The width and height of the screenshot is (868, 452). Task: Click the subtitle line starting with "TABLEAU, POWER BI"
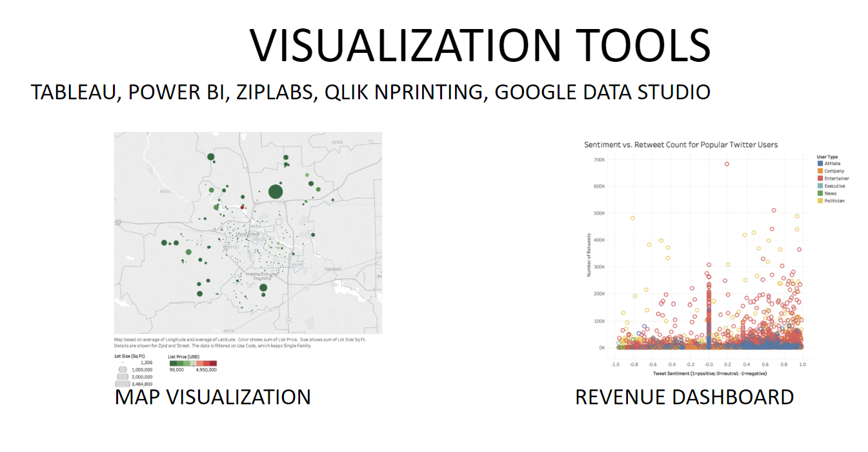click(370, 92)
